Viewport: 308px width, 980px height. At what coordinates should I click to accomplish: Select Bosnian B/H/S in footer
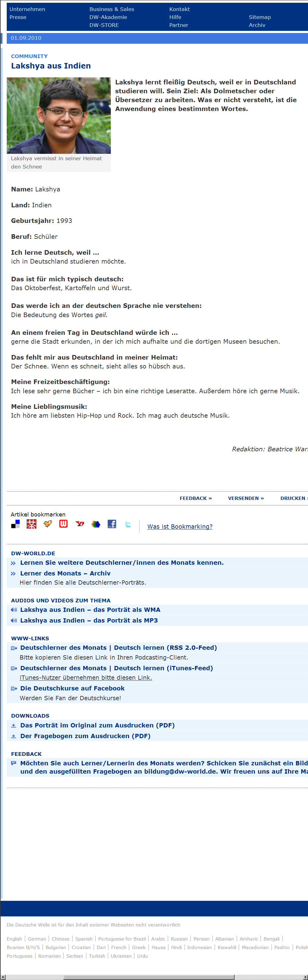point(23,947)
